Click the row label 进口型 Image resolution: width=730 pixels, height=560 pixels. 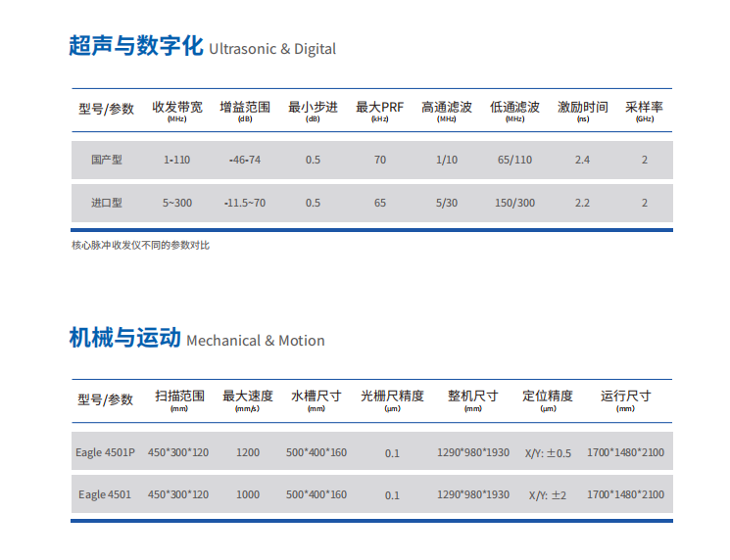click(x=107, y=203)
